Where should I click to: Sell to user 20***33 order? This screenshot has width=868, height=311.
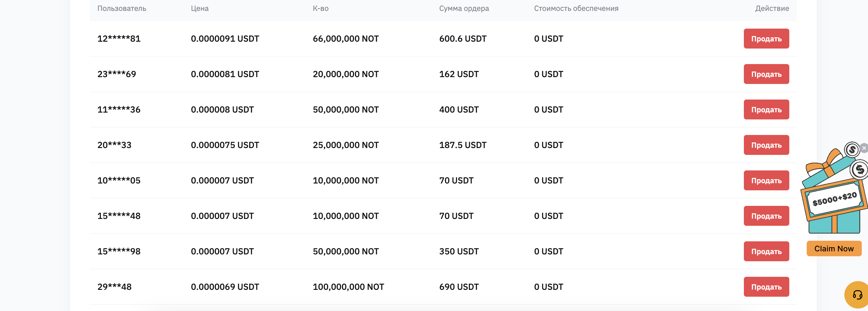(766, 145)
